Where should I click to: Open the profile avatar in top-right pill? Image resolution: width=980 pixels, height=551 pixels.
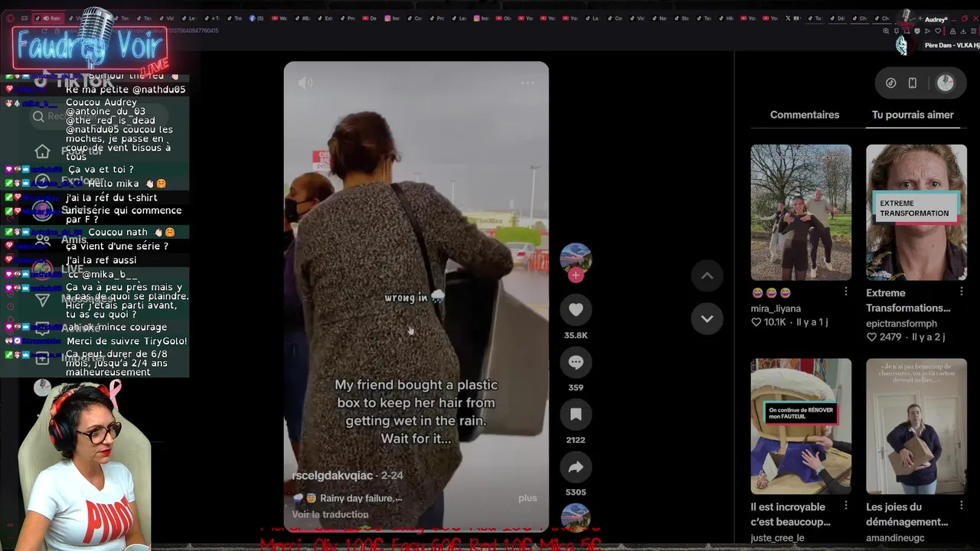point(946,83)
